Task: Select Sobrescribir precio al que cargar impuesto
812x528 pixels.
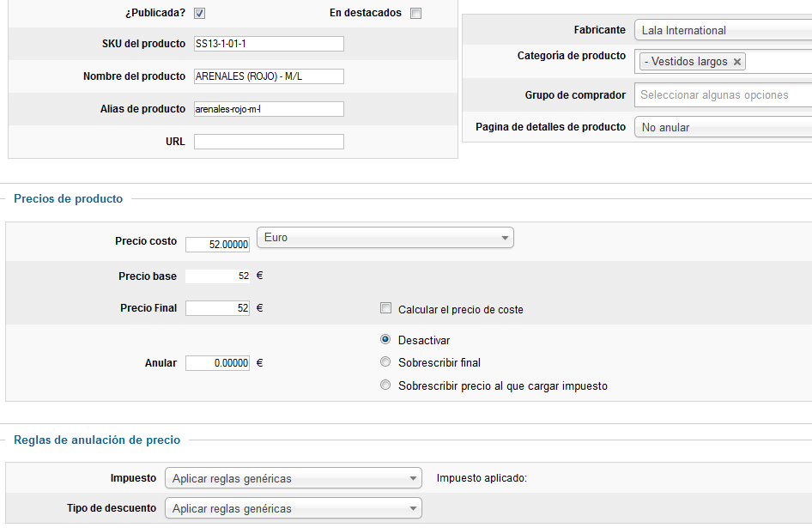Action: click(385, 385)
